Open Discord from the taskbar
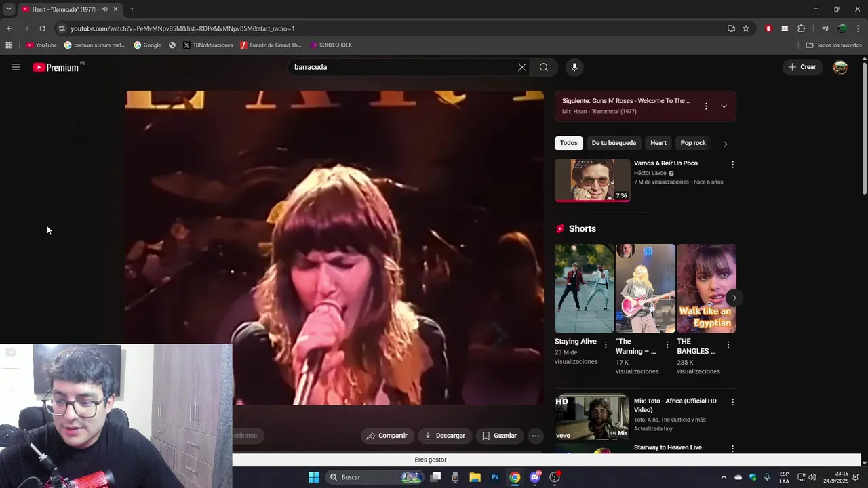Image resolution: width=868 pixels, height=488 pixels. tap(535, 477)
